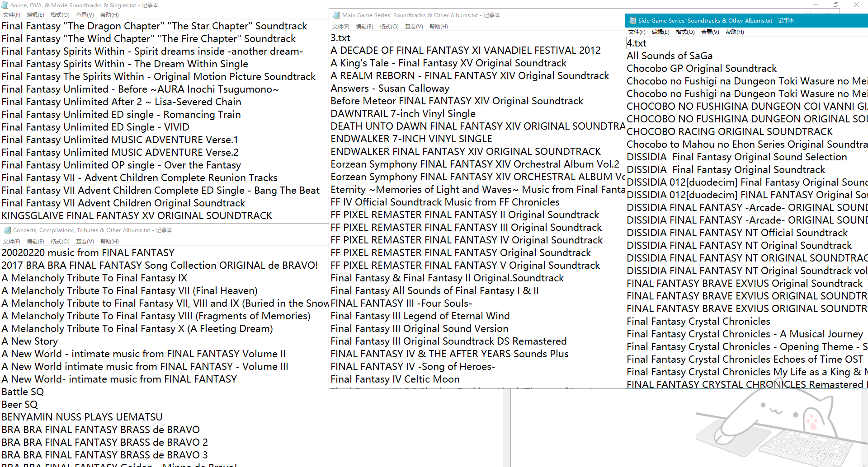Viewport: 868px width, 467px height.
Task: Open 文件(F) menu in Side Game Series window
Action: (x=637, y=32)
